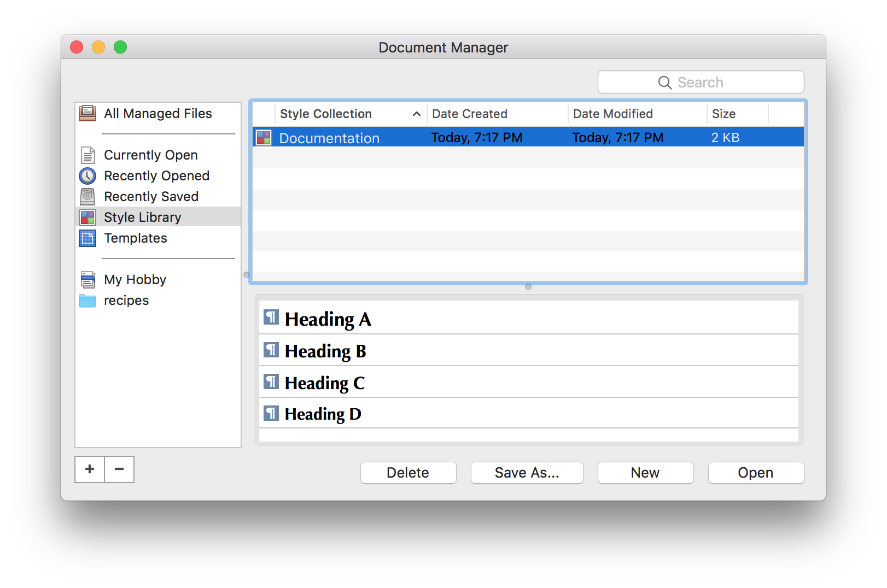Click the Currently Open document icon

(87, 155)
